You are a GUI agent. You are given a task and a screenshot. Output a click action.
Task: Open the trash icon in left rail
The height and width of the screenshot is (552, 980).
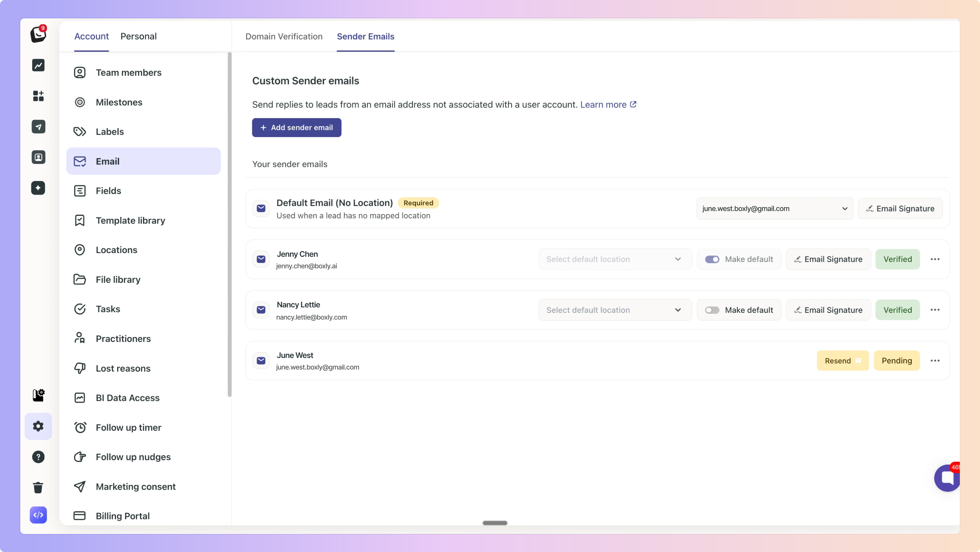[38, 487]
